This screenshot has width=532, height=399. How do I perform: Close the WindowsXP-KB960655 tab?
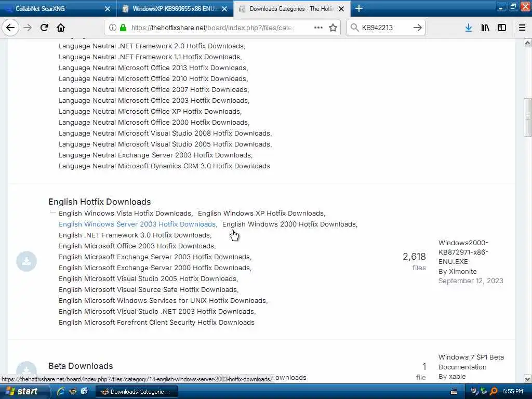click(224, 9)
